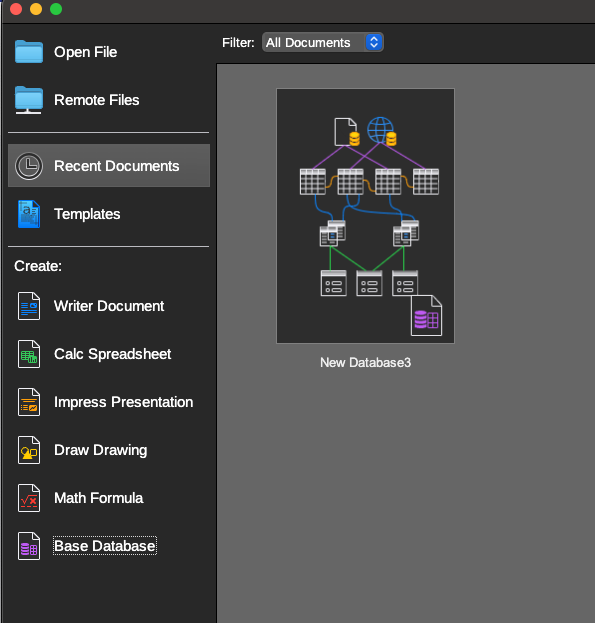595x623 pixels.
Task: Click the Open File folder icon
Action: pyautogui.click(x=29, y=52)
